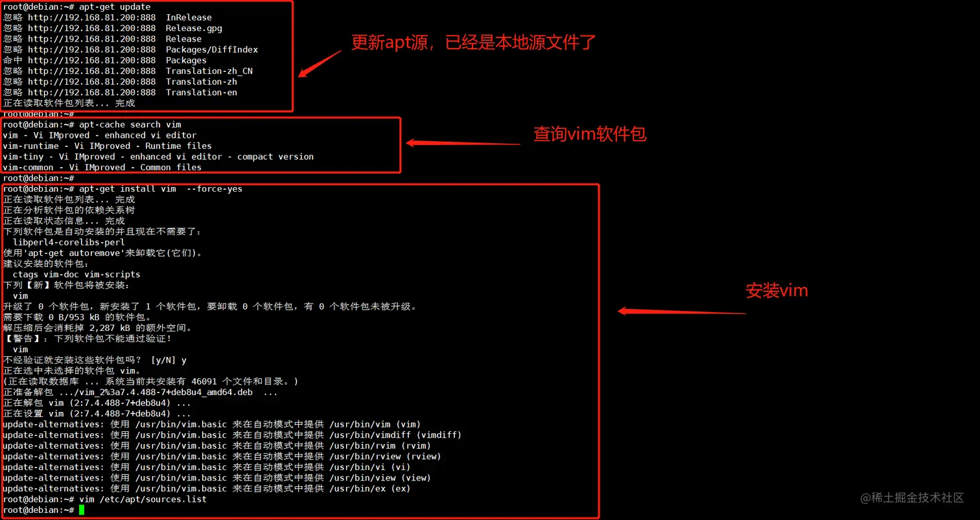The width and height of the screenshot is (980, 520).
Task: Click the green terminal cursor block
Action: 82,510
